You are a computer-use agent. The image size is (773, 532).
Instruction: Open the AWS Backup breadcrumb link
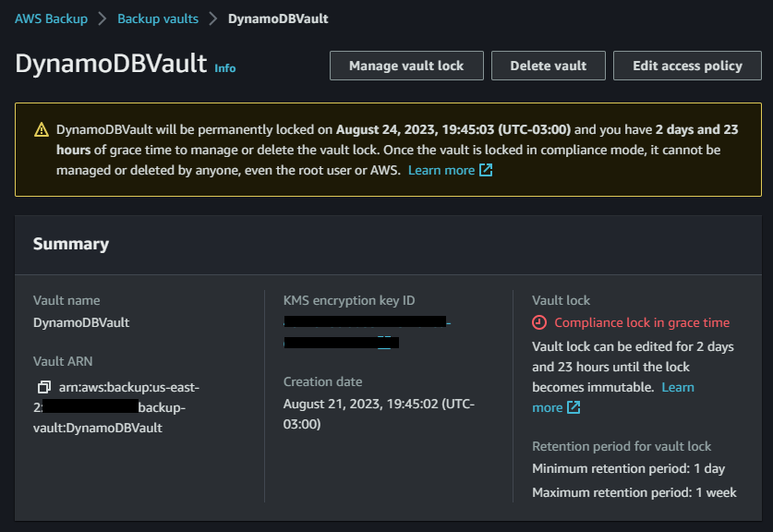click(x=52, y=18)
